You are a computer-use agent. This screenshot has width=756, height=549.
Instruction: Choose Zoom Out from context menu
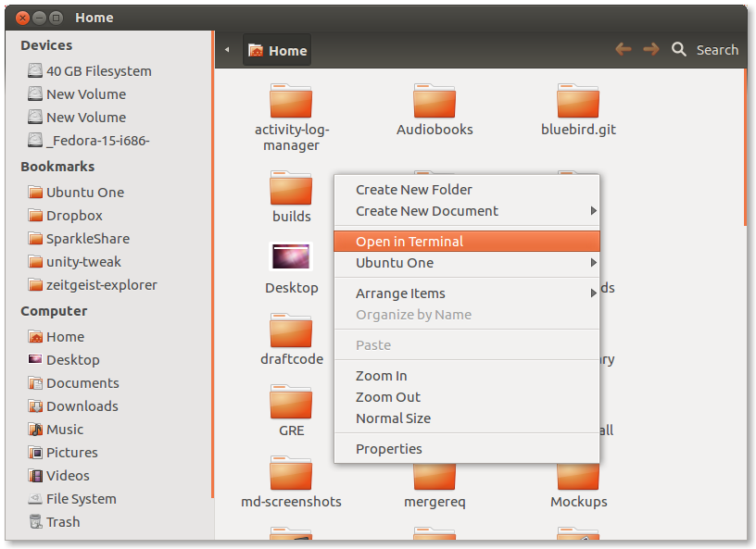[467, 396]
